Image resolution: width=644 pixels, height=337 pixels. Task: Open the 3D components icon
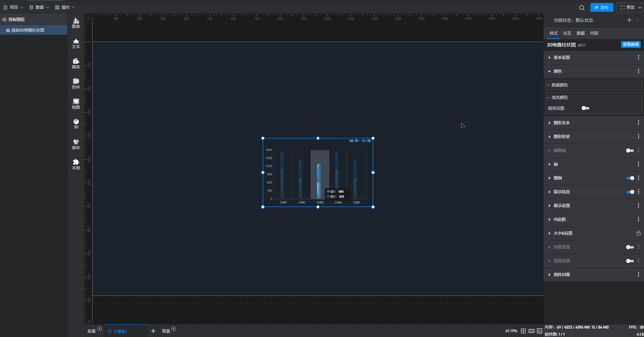click(x=76, y=124)
